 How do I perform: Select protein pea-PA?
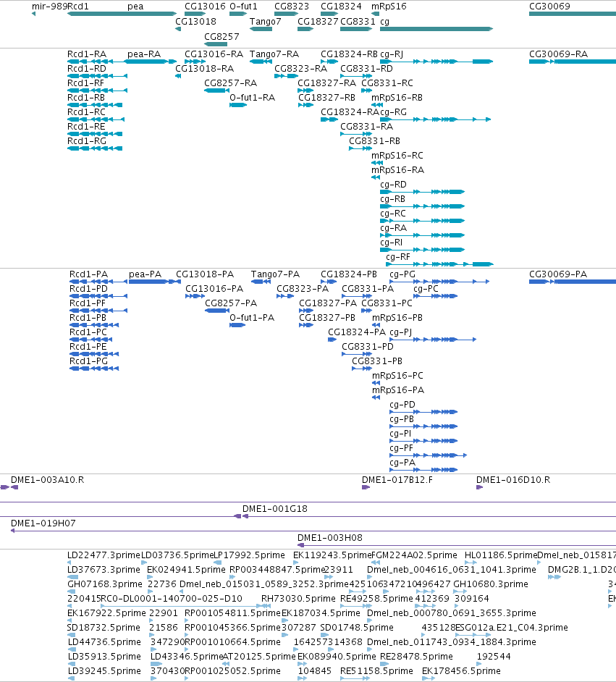tap(145, 274)
